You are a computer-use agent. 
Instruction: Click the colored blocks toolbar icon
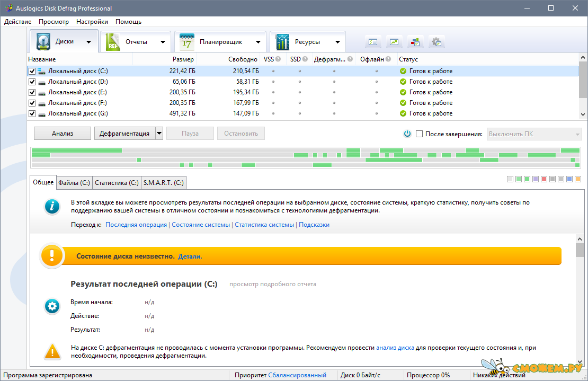(415, 42)
